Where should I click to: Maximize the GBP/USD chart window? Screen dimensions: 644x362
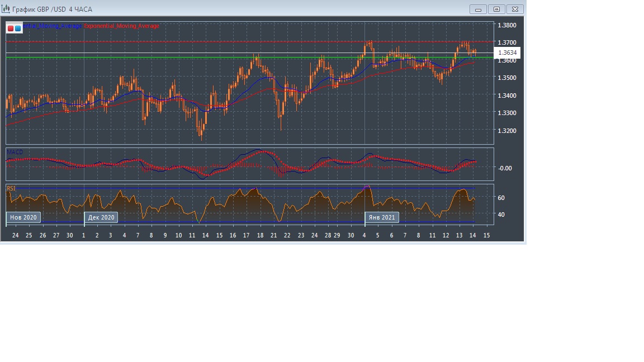496,9
